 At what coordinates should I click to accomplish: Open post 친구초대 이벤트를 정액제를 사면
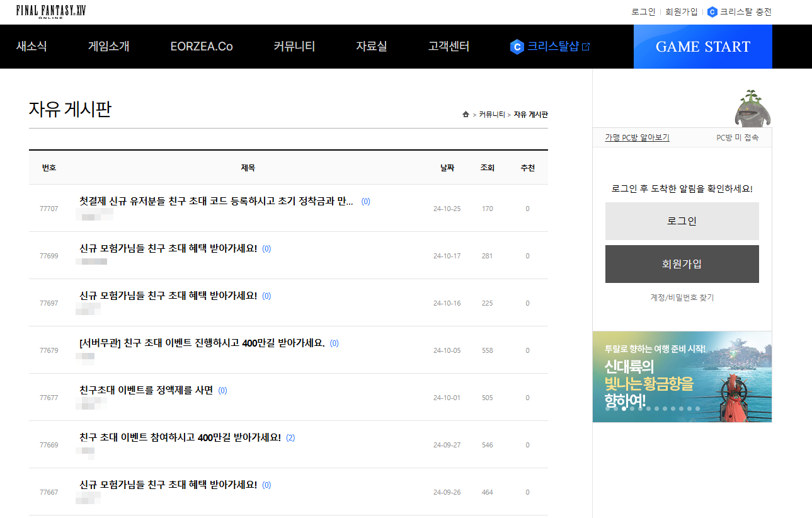(146, 390)
